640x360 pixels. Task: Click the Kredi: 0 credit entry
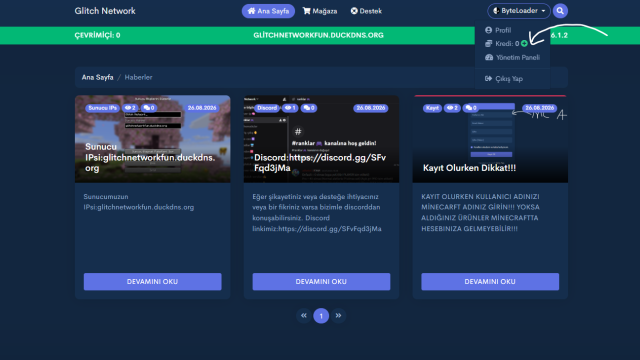(x=502, y=44)
